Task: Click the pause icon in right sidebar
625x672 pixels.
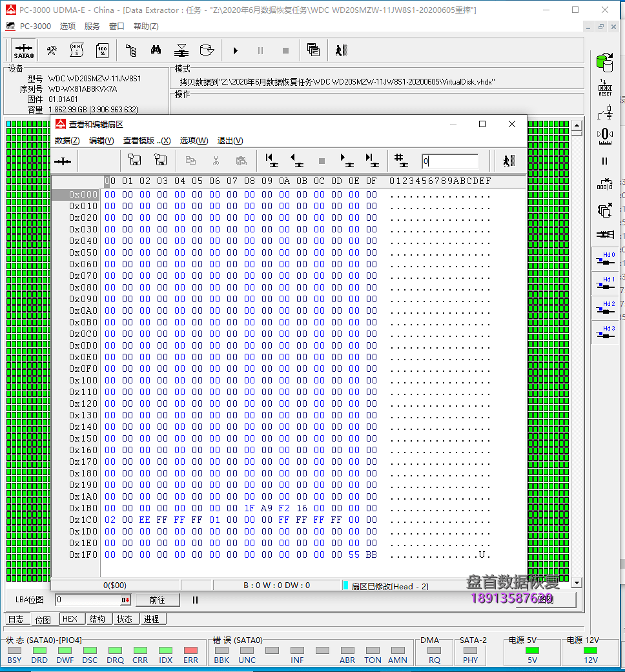Action: (x=604, y=161)
